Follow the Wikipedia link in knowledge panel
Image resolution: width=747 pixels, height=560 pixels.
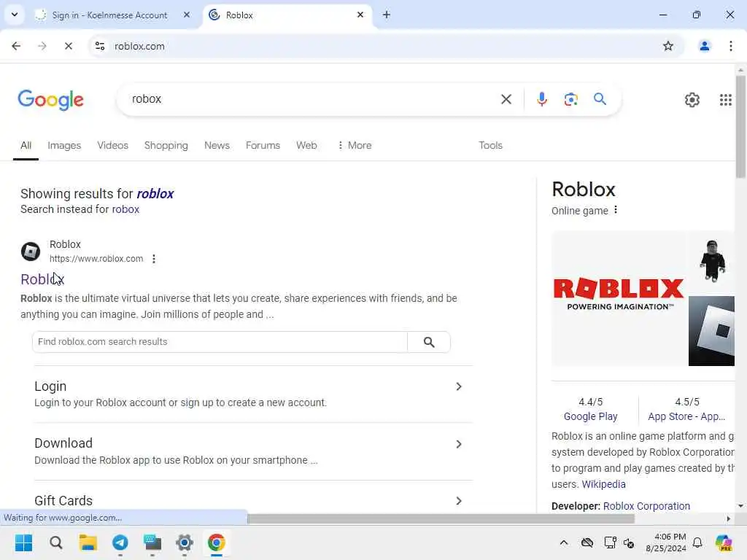(603, 484)
